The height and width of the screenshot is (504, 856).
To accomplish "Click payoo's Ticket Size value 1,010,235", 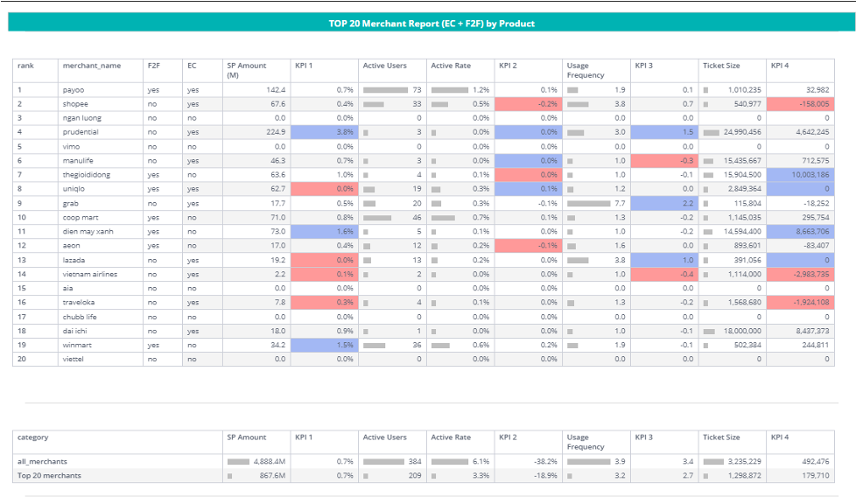I will coord(744,90).
